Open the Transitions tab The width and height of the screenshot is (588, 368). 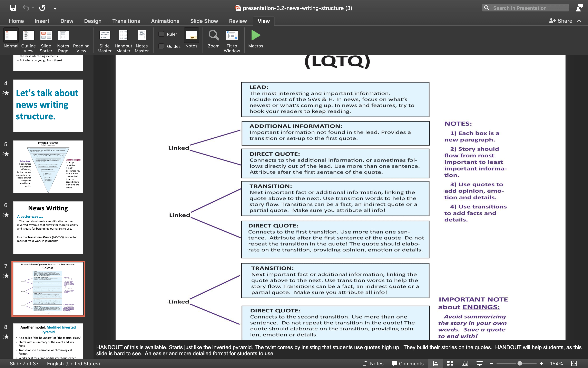pos(126,21)
